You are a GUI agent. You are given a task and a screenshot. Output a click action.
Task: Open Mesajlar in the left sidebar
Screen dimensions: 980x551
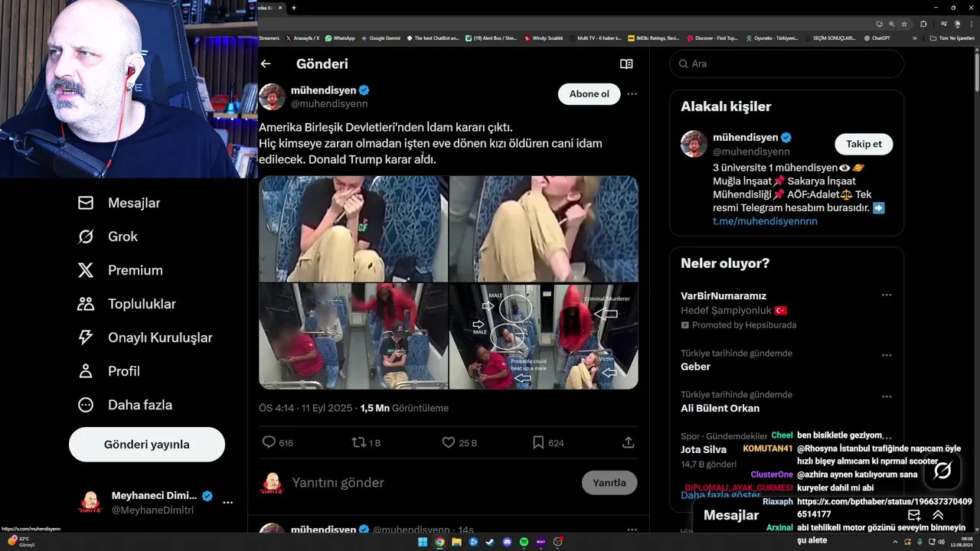tap(119, 203)
